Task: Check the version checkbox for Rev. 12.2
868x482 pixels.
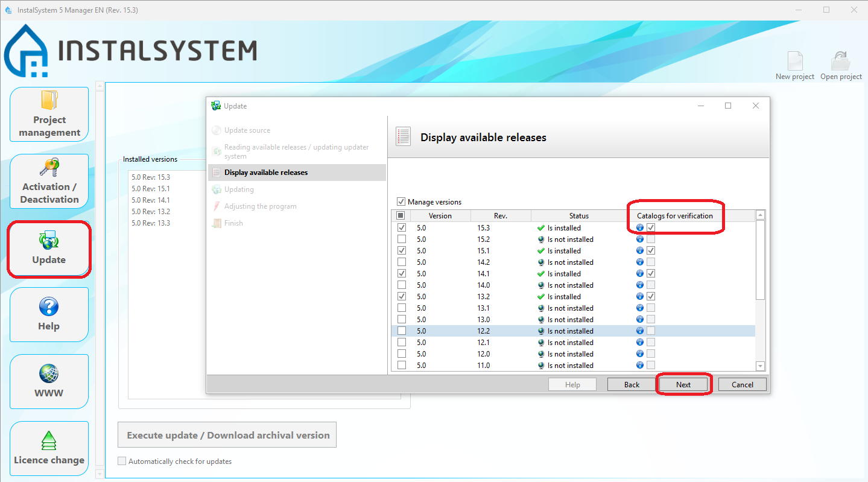Action: pyautogui.click(x=402, y=331)
